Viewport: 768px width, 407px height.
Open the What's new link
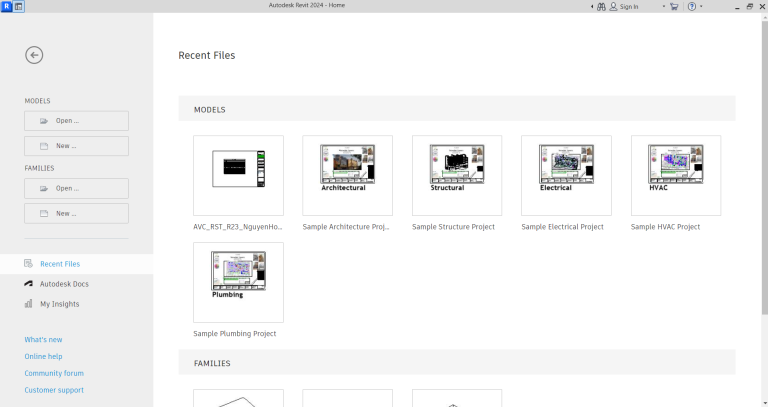point(43,340)
